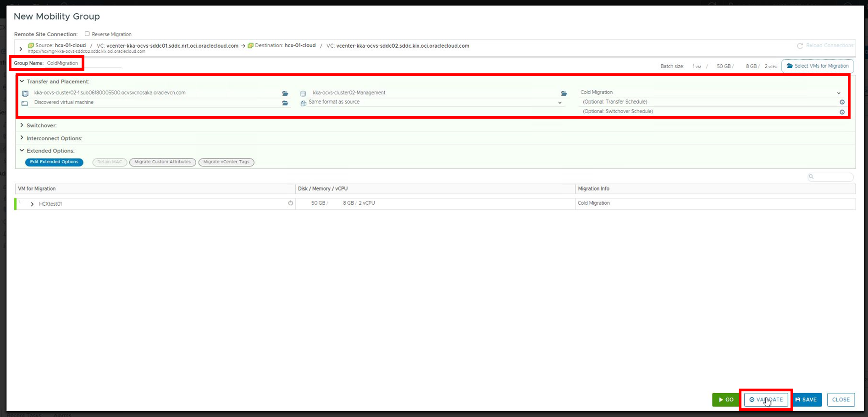868x417 pixels.
Task: Open compute container folder browse icon
Action: pos(285,93)
